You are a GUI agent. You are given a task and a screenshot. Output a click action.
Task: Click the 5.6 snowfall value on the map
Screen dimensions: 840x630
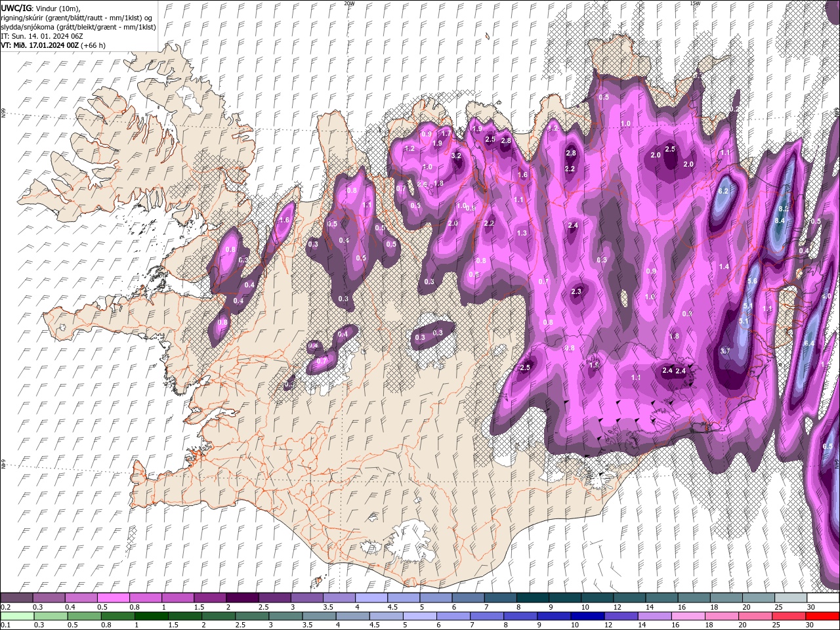point(753,281)
